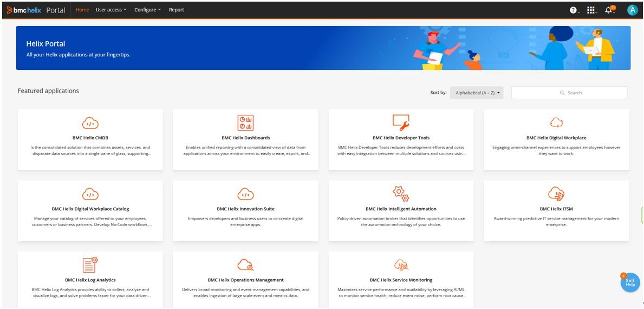
Task: Click the Log Analytics document icon
Action: (x=90, y=265)
